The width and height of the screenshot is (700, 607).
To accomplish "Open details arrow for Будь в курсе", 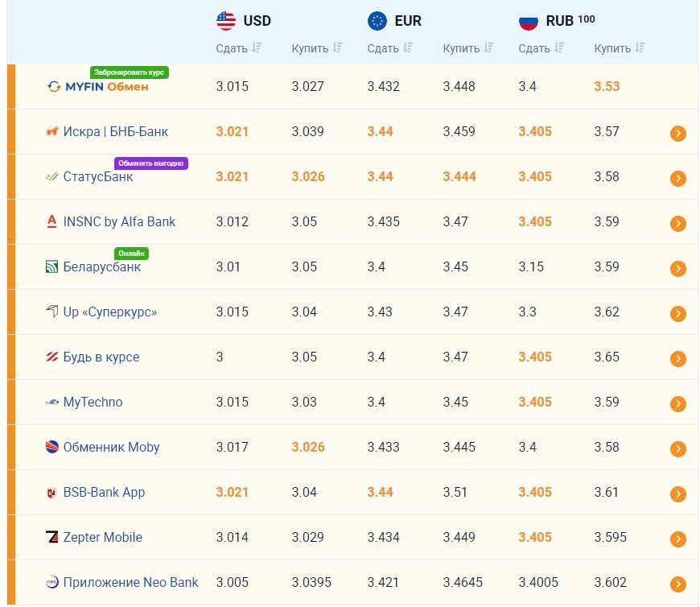I will (677, 359).
